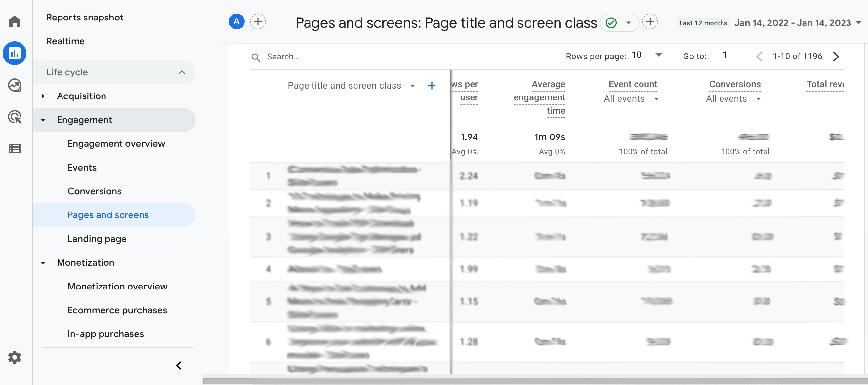Select Engagement overview under Engagement
This screenshot has width=868, height=385.
[116, 143]
